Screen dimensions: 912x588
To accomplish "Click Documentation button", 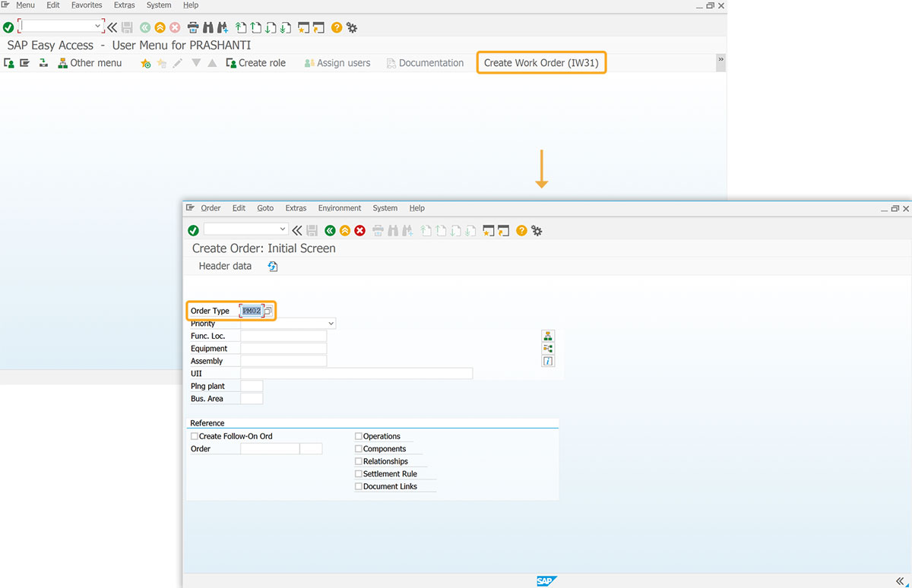I will pos(425,63).
